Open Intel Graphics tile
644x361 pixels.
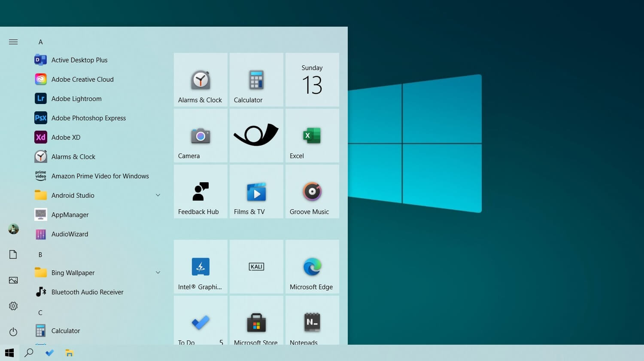click(200, 266)
